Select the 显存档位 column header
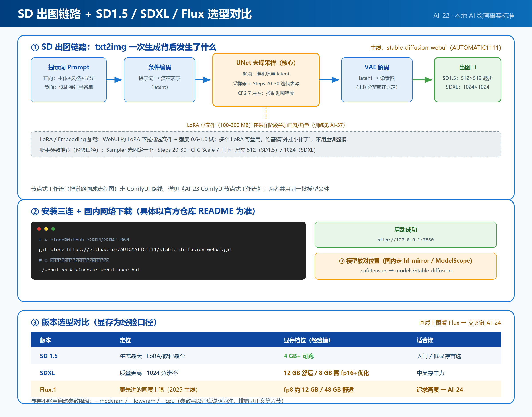532x417 pixels. click(307, 340)
